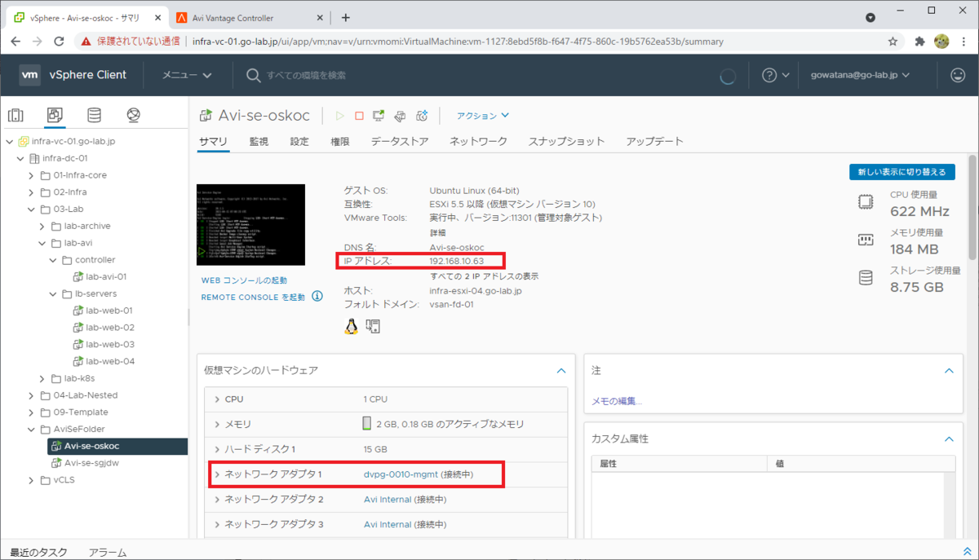Expand the 01-Infra-core folder
Screen dimensions: 979x560
(x=31, y=175)
